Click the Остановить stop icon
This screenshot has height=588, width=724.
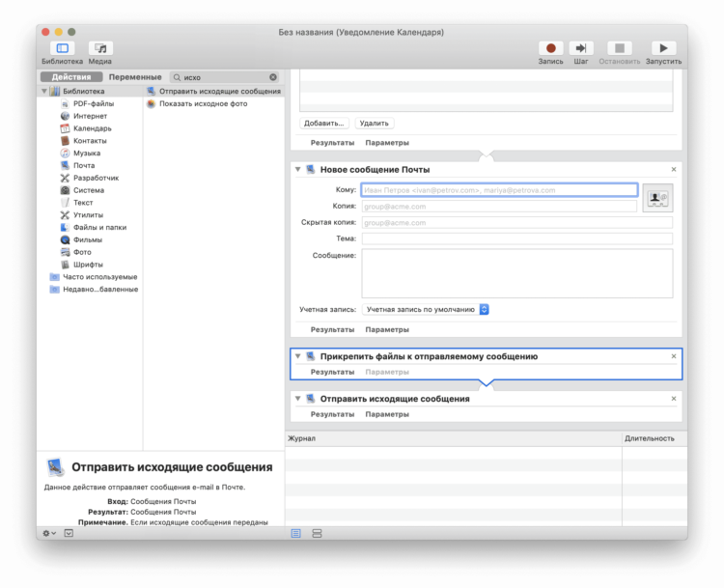(619, 48)
